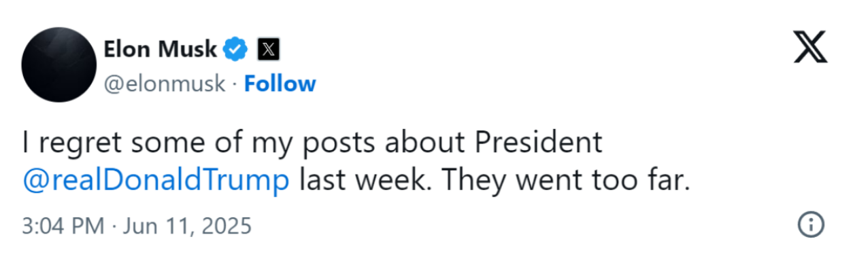Click the Jun 11, 2025 date
The height and width of the screenshot is (254, 868).
188,225
